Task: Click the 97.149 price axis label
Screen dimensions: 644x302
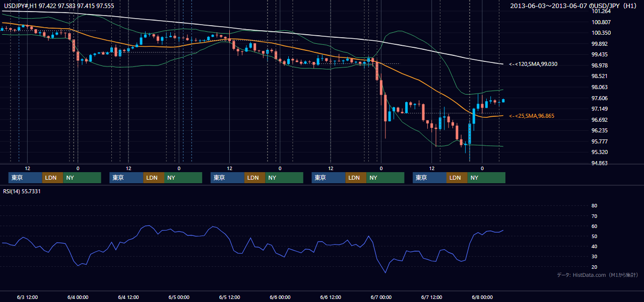Action: tap(600, 109)
